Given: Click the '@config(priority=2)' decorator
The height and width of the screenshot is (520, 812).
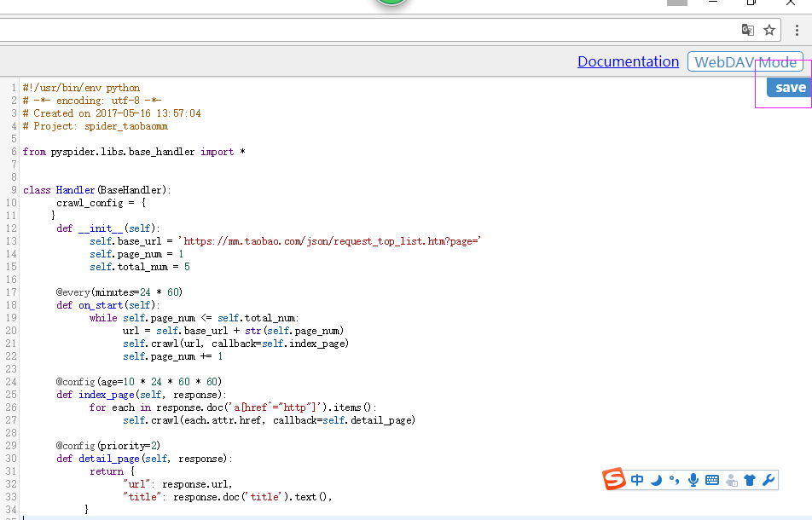Looking at the screenshot, I should 108,446.
